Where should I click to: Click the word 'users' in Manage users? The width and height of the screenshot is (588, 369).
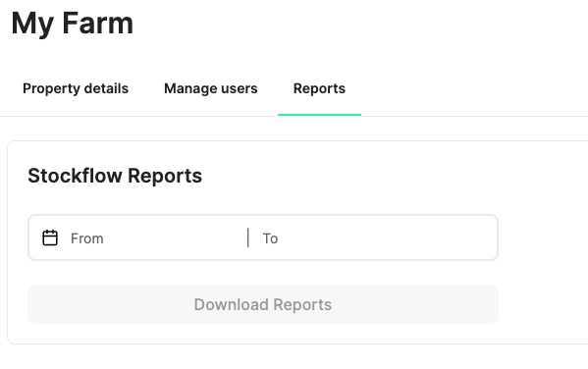(x=240, y=88)
